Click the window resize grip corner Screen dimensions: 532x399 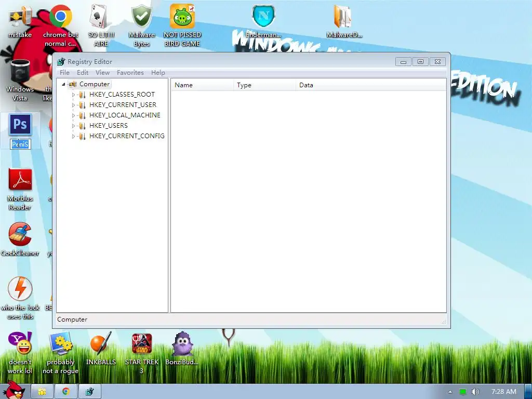pyautogui.click(x=444, y=321)
